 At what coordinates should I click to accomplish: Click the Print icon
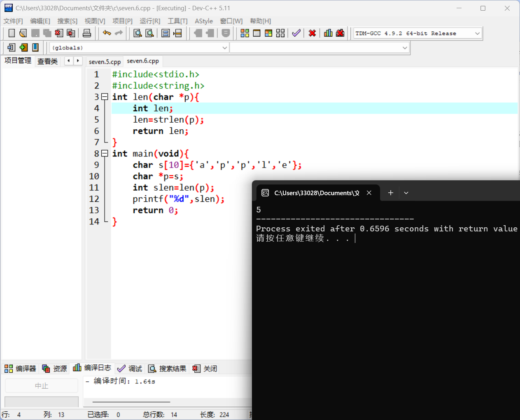click(87, 33)
